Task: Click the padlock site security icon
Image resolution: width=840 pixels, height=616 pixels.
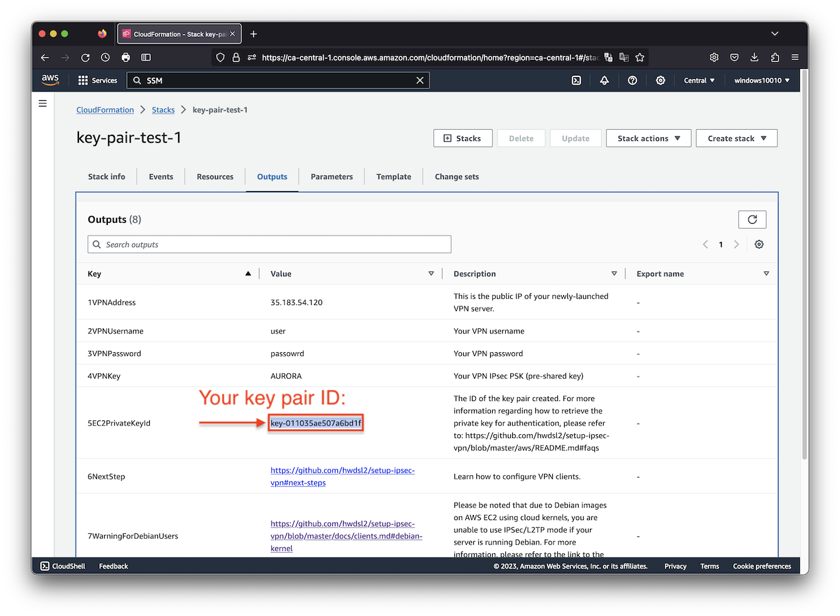Action: [x=236, y=57]
